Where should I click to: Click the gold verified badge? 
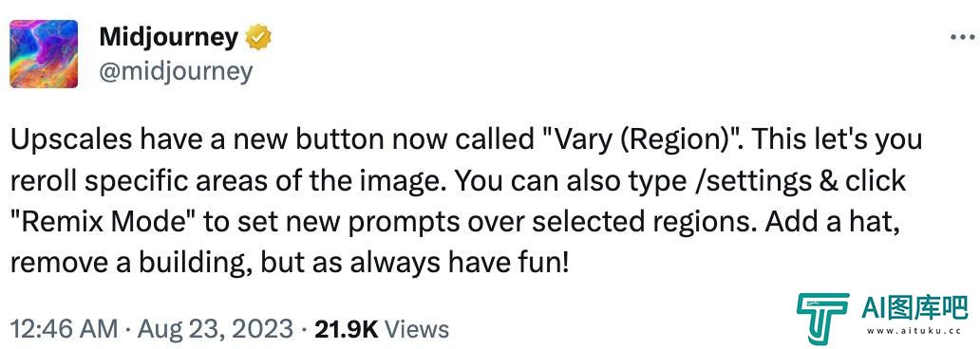[258, 39]
